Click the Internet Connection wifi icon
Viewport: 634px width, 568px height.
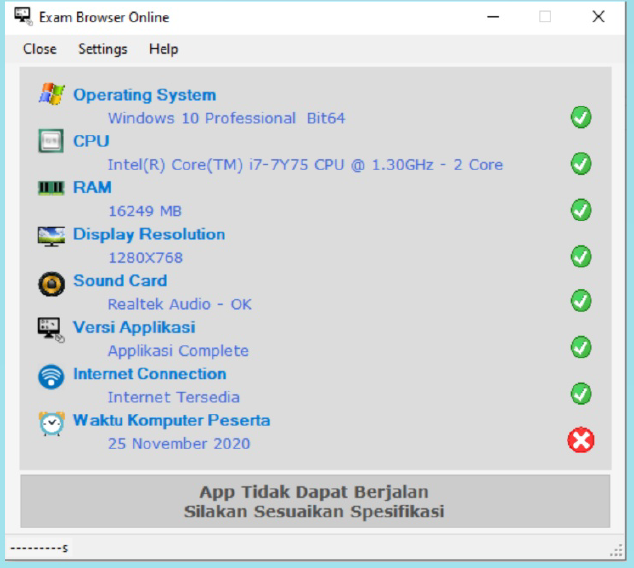(x=51, y=377)
